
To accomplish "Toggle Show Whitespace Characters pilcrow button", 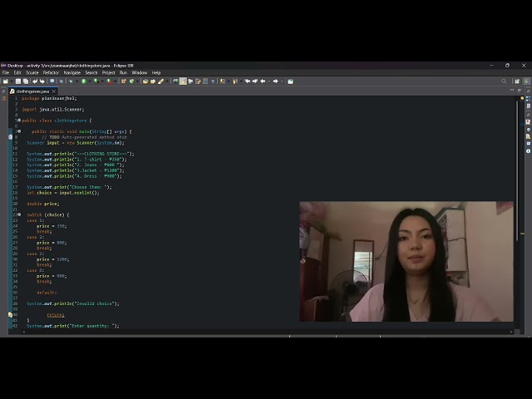I will tap(213, 81).
